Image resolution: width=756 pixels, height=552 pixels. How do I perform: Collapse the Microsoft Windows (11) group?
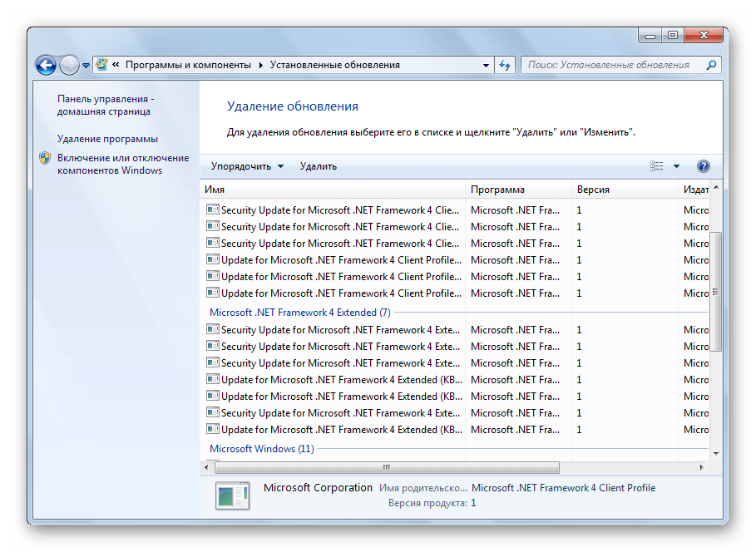click(261, 449)
